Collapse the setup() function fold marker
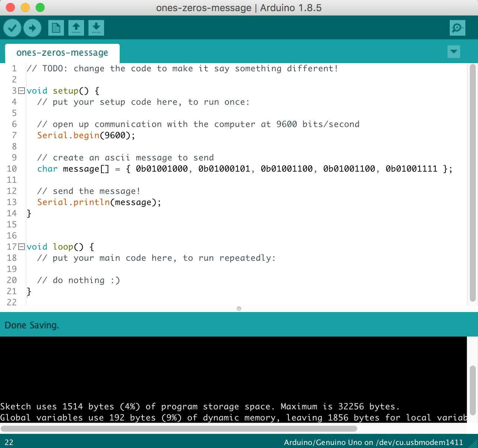Image resolution: width=478 pixels, height=448 pixels. (22, 91)
